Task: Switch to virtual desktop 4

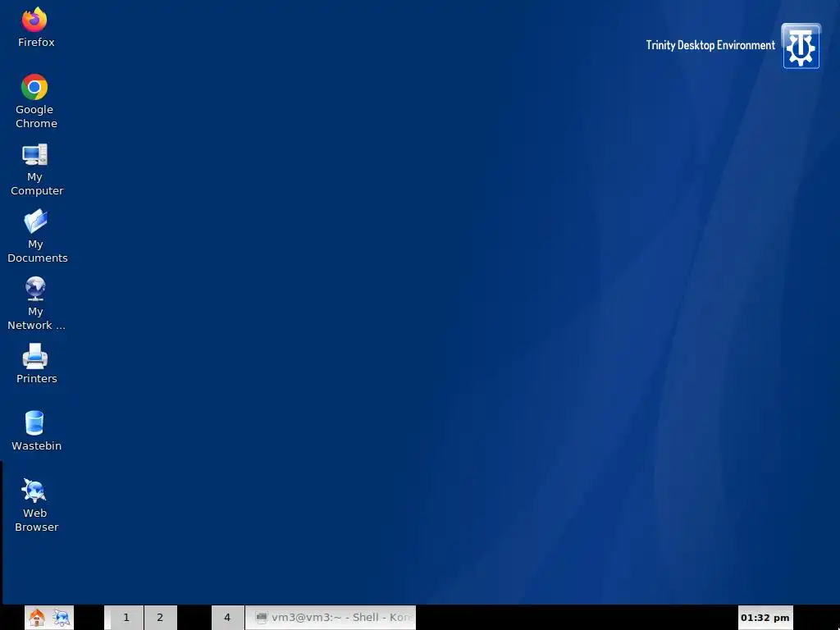Action: click(x=227, y=618)
